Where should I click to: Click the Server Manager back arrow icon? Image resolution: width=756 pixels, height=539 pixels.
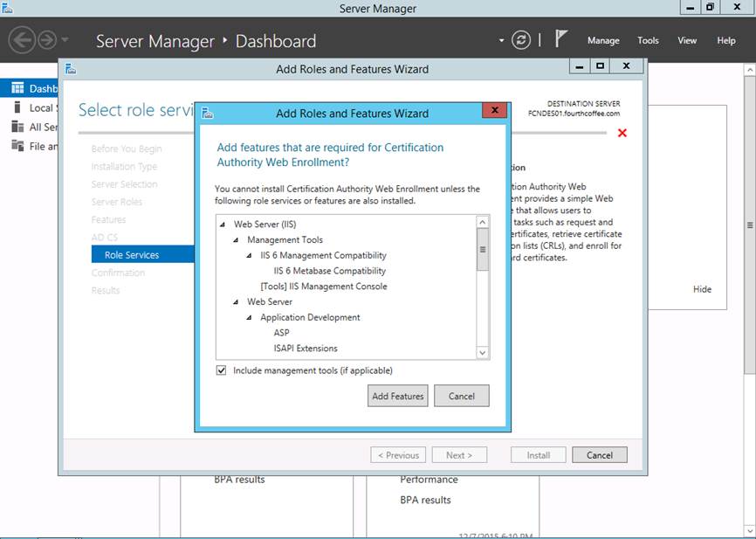point(22,40)
